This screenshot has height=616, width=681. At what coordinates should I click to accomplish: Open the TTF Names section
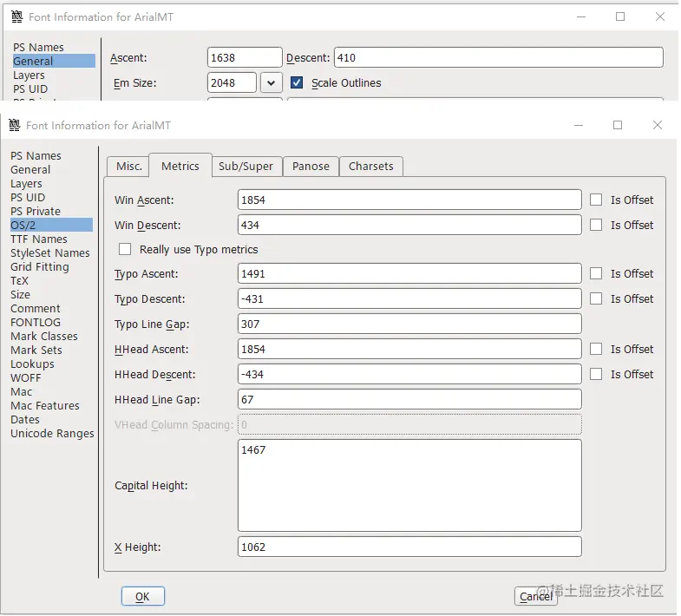[39, 239]
